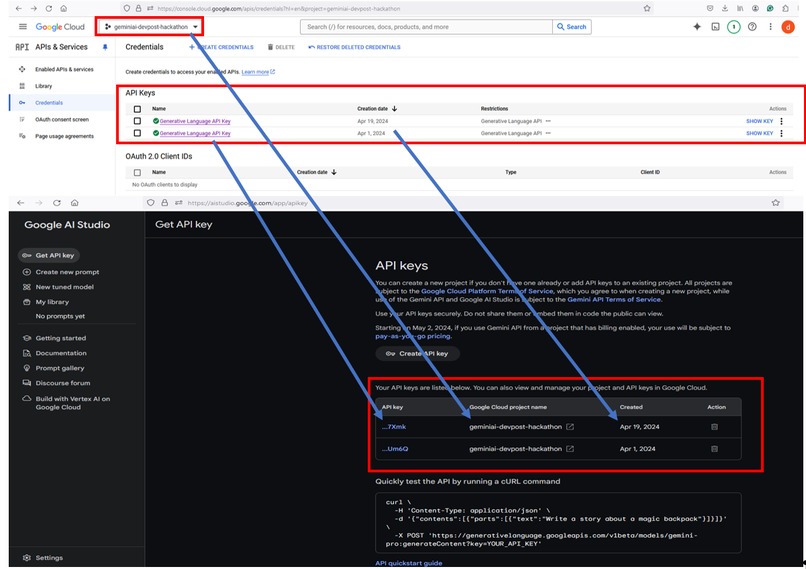Select all API Keys with header checkbox
The height and width of the screenshot is (569, 806).
tap(137, 109)
